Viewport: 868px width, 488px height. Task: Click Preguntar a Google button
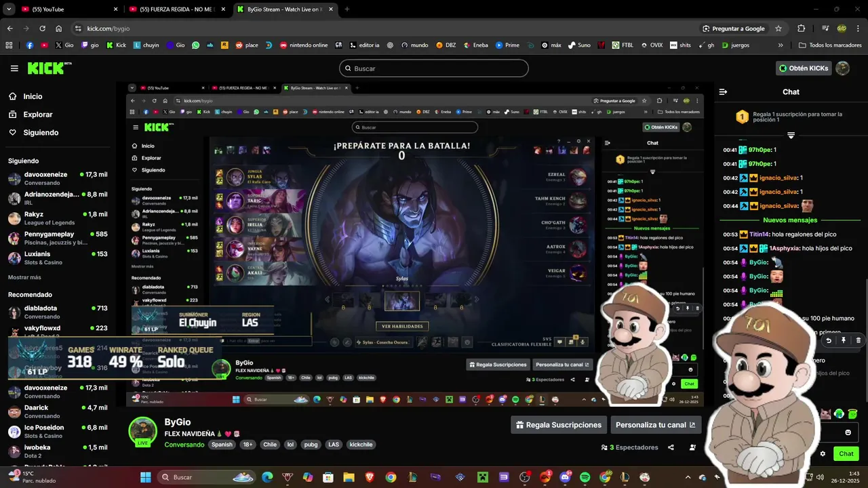(x=733, y=28)
